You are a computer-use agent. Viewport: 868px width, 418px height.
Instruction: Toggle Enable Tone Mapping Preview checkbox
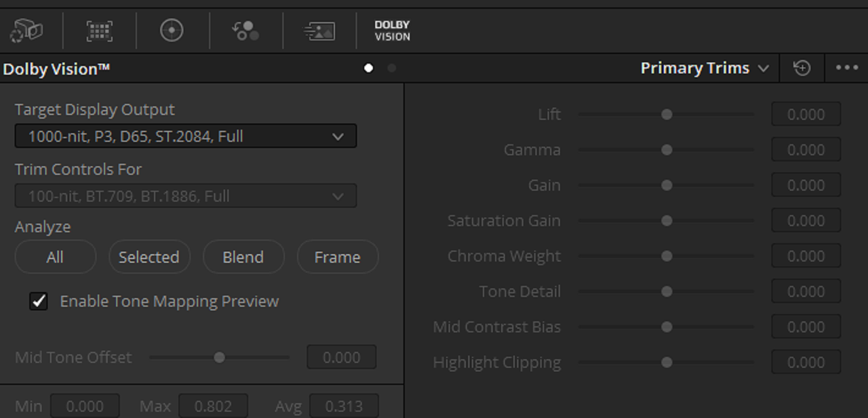click(39, 301)
